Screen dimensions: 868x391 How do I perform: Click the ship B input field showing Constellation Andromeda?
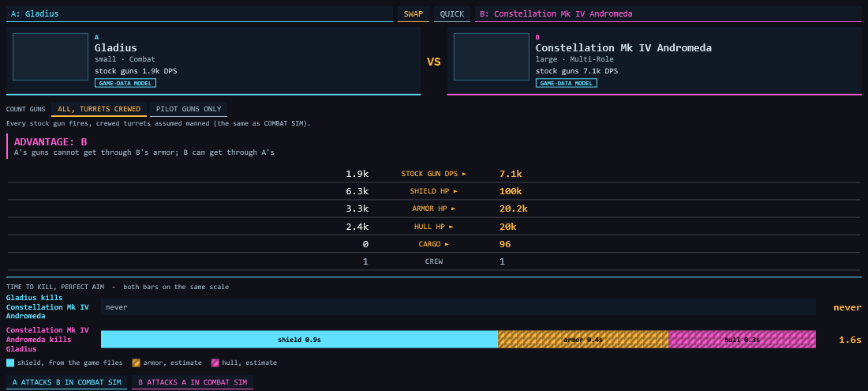pyautogui.click(x=668, y=14)
